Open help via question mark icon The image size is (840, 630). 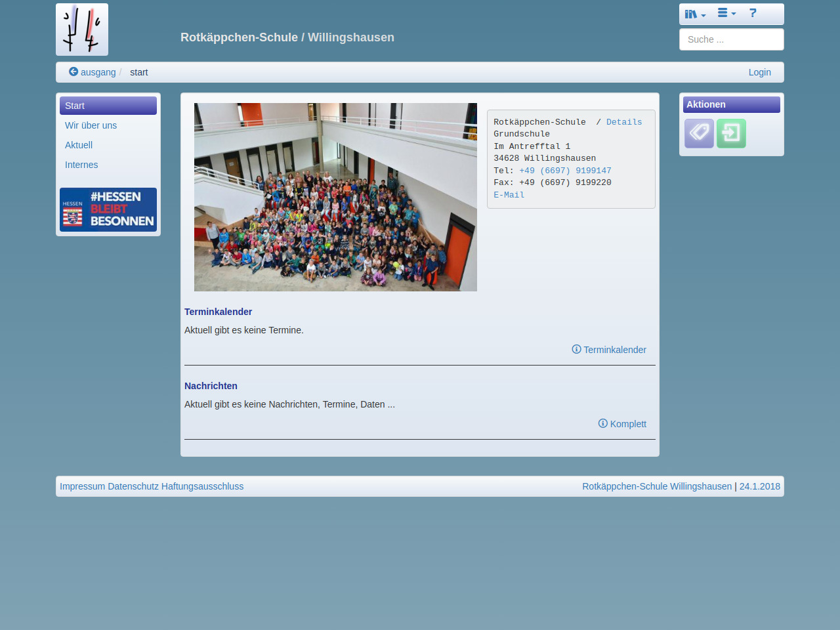(753, 13)
